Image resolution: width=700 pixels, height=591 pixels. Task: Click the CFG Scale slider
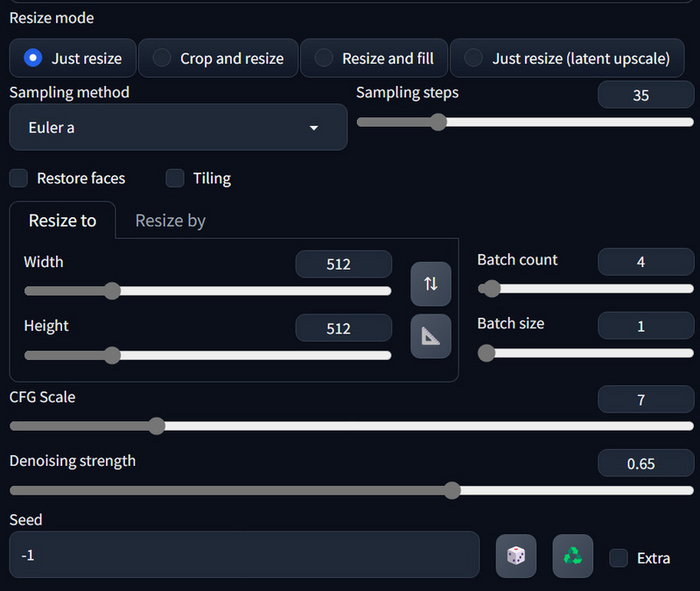pos(350,425)
